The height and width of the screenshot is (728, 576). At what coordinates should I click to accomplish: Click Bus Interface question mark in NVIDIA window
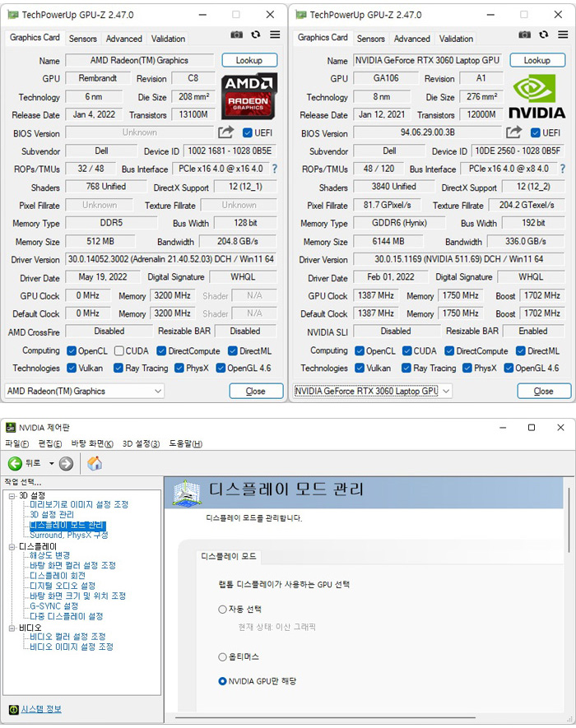tap(563, 169)
